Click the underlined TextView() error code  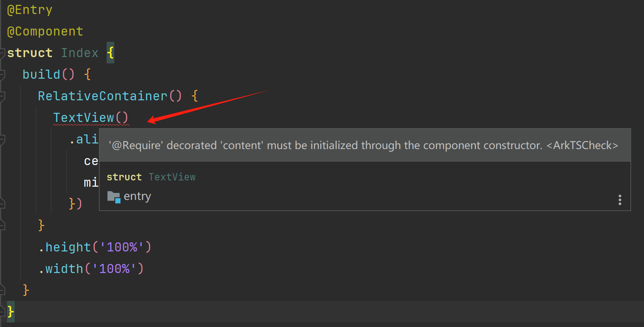(x=91, y=118)
